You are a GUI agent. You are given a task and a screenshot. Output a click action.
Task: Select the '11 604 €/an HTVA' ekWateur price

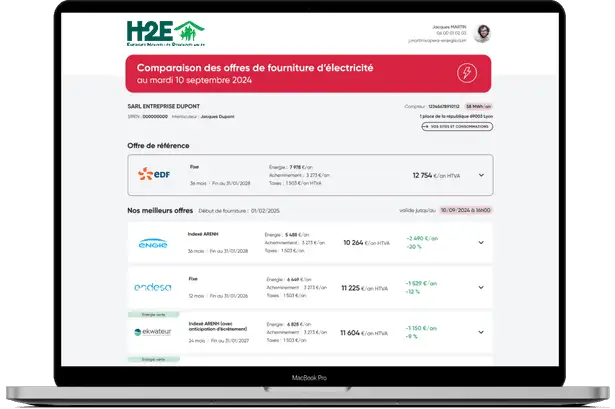tap(364, 333)
